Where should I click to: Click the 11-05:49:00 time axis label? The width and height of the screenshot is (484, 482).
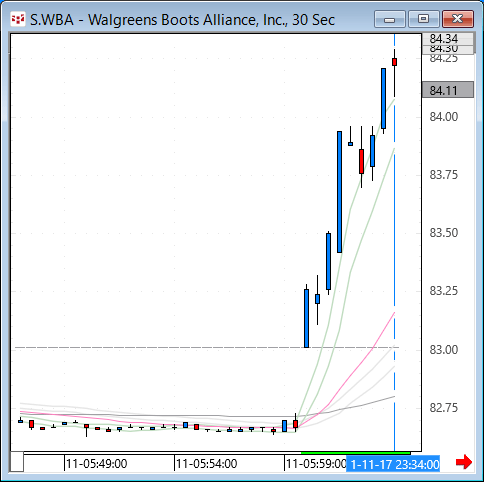tap(97, 464)
